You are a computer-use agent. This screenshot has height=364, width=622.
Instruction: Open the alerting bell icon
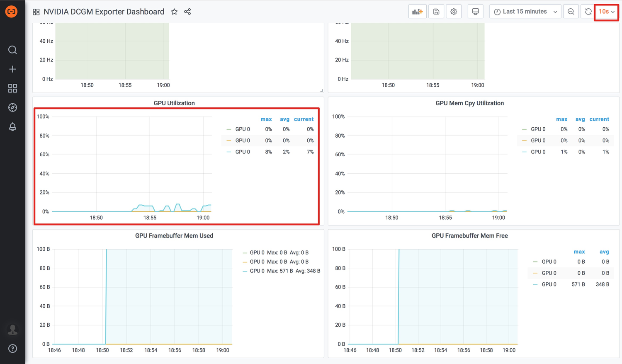[x=12, y=127]
